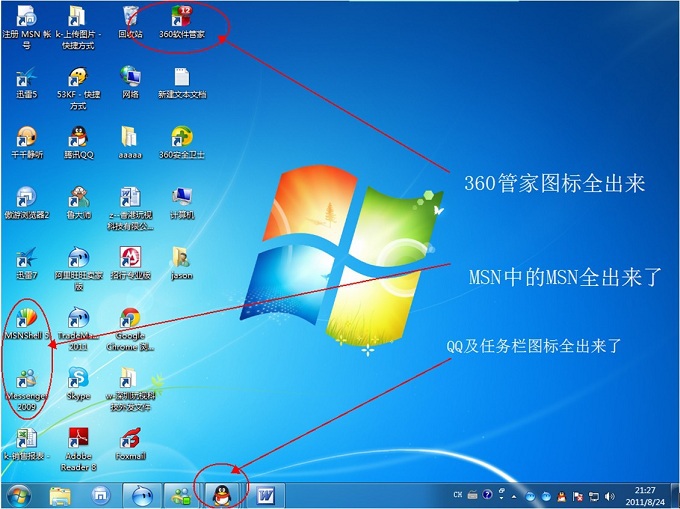Select the 迅雷5 desktop shortcut
680x509 pixels.
[26, 77]
